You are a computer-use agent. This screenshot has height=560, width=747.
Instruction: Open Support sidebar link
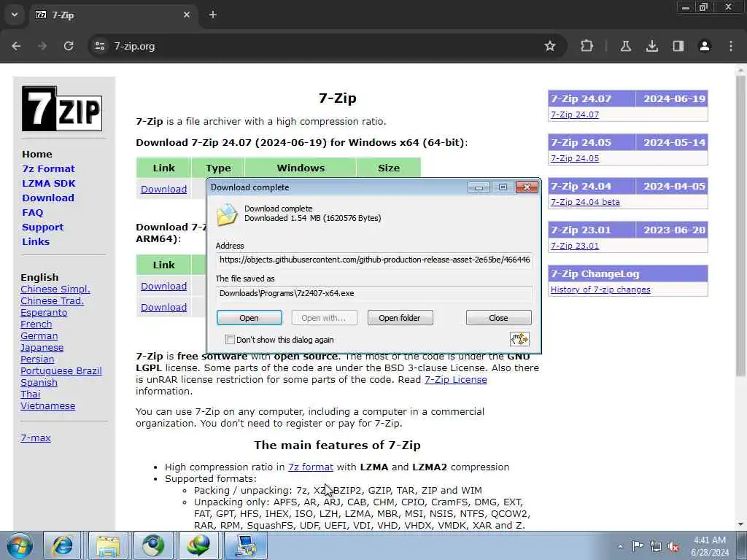(x=42, y=227)
